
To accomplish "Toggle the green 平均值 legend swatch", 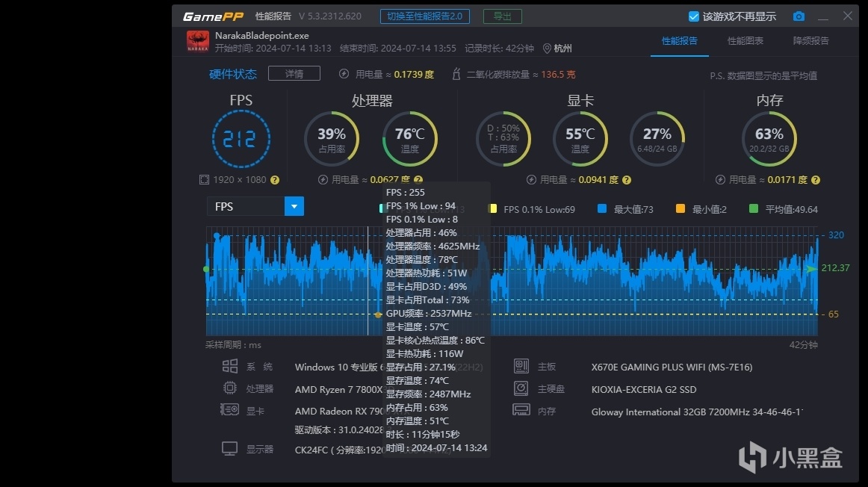I will 754,208.
